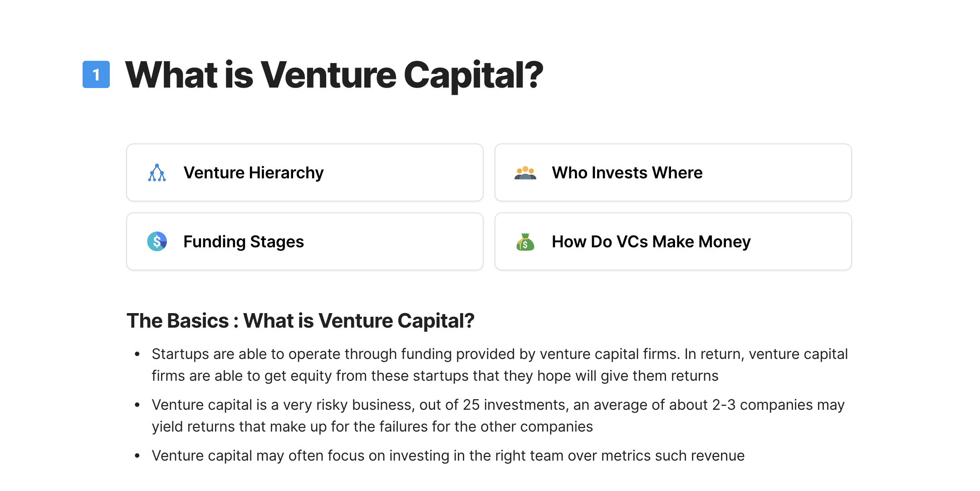This screenshot has height=491, width=980.
Task: Click bullet dot before 'Venture capital may often focus'
Action: coord(137,456)
